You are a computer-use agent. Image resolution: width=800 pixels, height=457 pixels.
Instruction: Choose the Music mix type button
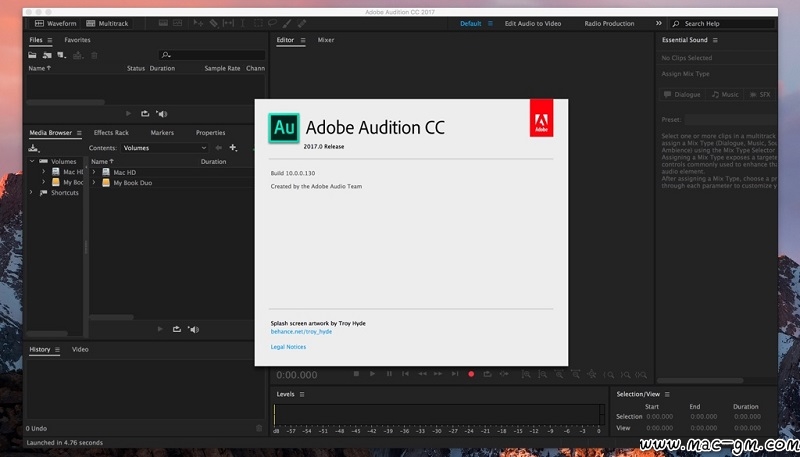tap(726, 94)
